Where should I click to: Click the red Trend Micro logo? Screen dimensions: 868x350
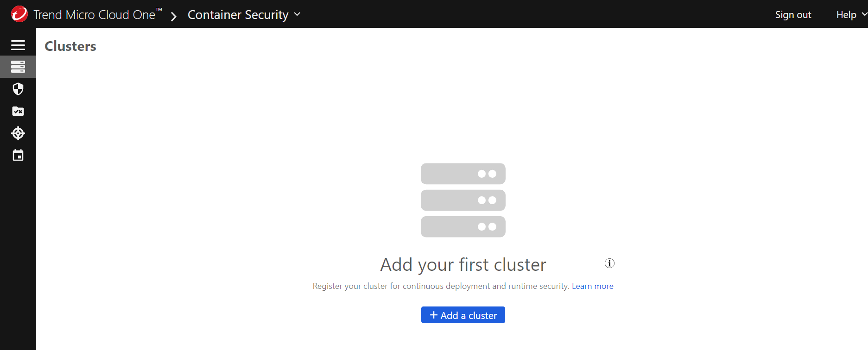(19, 14)
